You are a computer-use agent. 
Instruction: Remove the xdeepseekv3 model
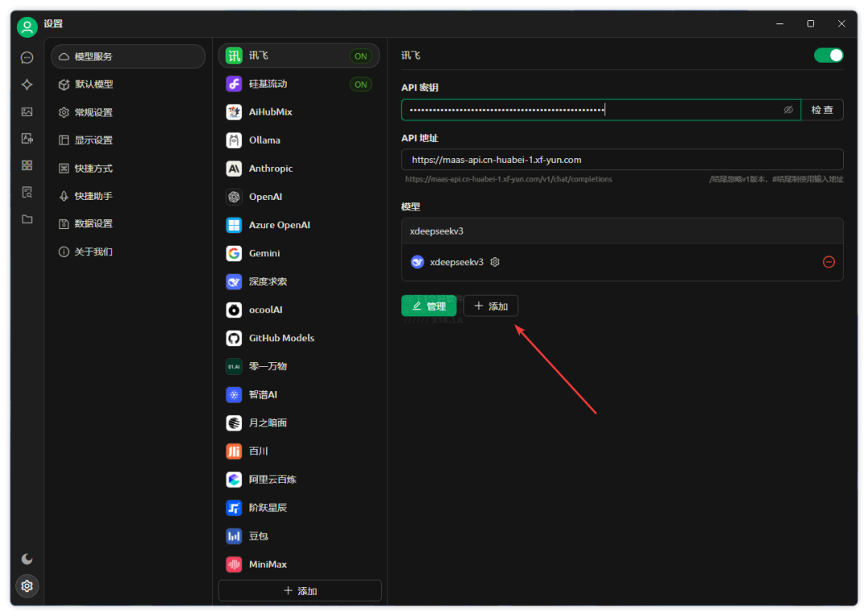coord(829,262)
